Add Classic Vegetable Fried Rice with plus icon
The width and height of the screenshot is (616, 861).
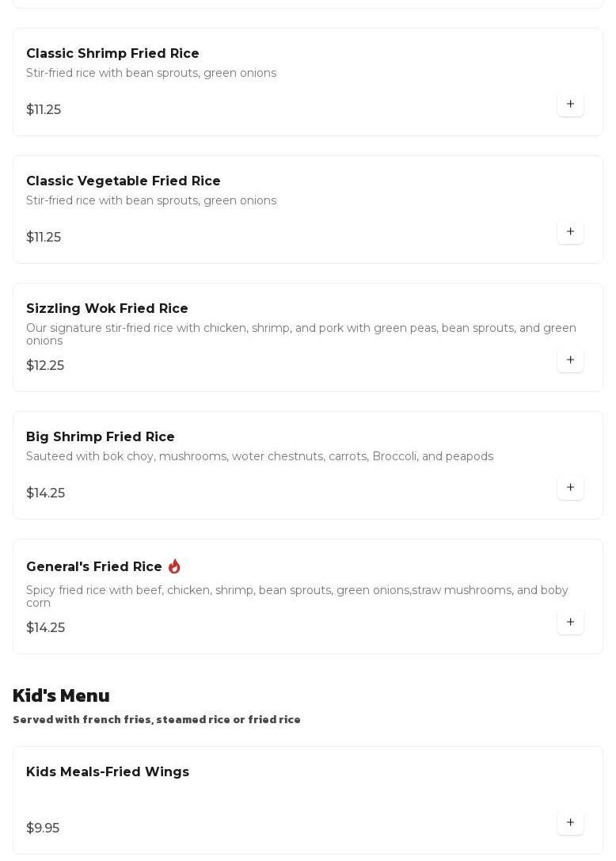[x=570, y=231]
